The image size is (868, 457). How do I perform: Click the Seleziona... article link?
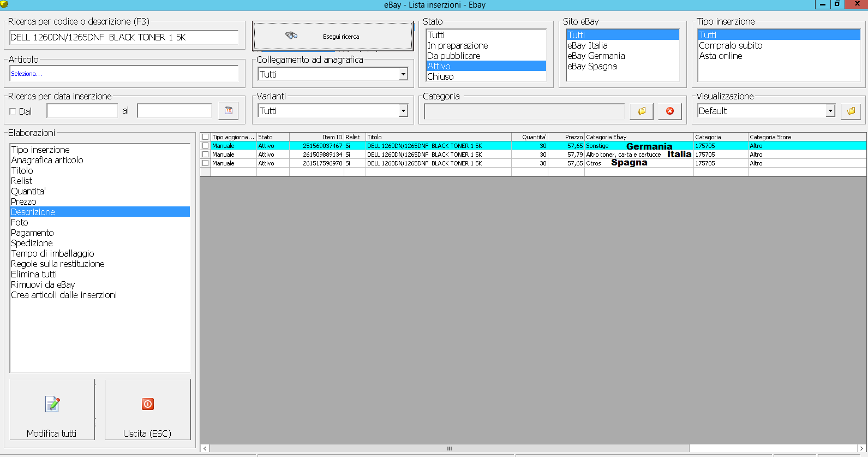click(26, 74)
